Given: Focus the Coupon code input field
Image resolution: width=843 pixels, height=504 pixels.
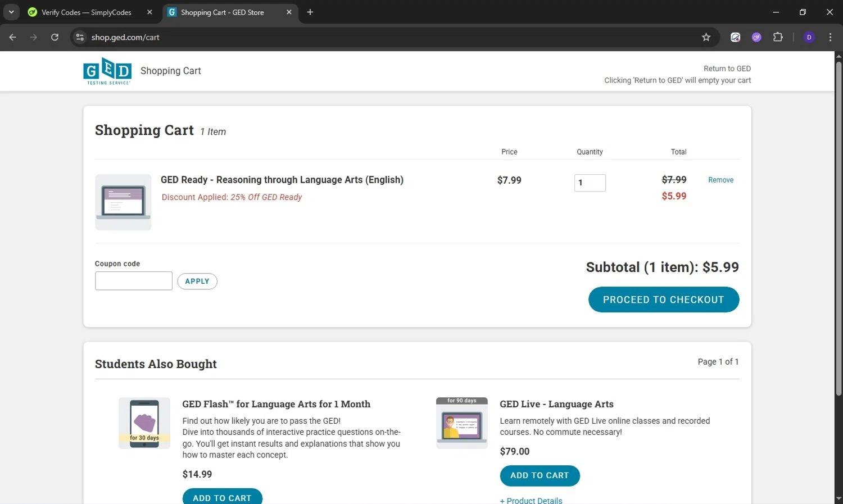Looking at the screenshot, I should (134, 281).
